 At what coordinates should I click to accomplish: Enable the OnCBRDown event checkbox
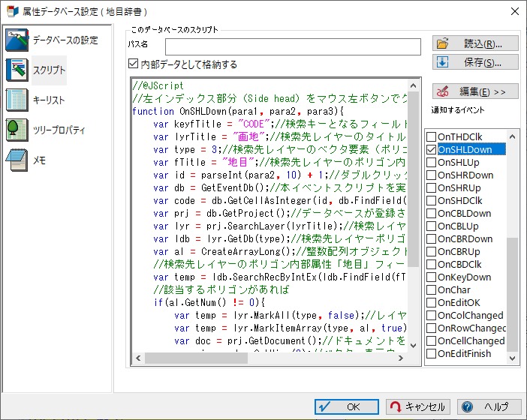pyautogui.click(x=431, y=238)
